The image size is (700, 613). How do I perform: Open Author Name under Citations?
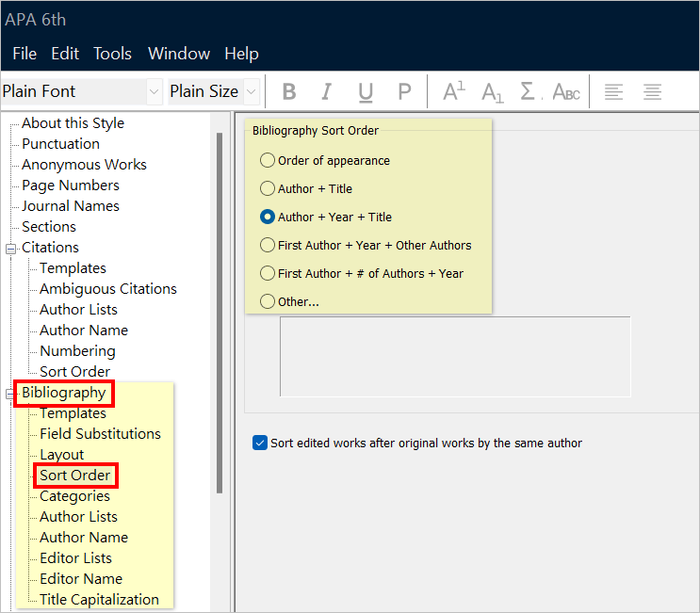coord(84,331)
